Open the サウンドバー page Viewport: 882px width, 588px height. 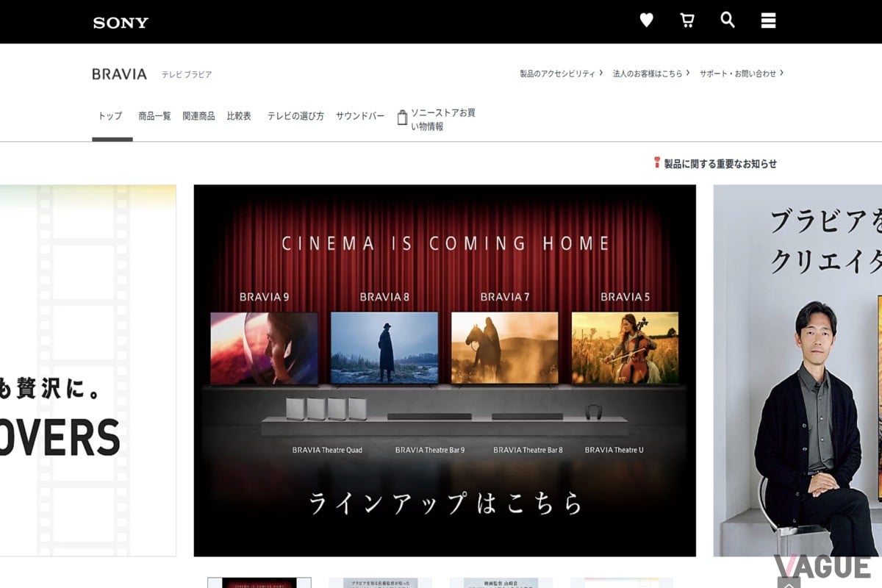(x=359, y=115)
